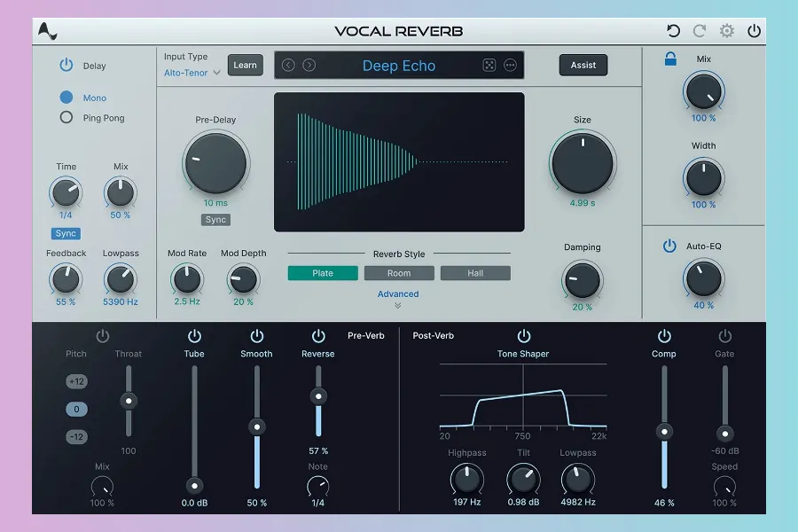This screenshot has width=798, height=532.
Task: Go to the previous preset arrow
Action: 288,65
